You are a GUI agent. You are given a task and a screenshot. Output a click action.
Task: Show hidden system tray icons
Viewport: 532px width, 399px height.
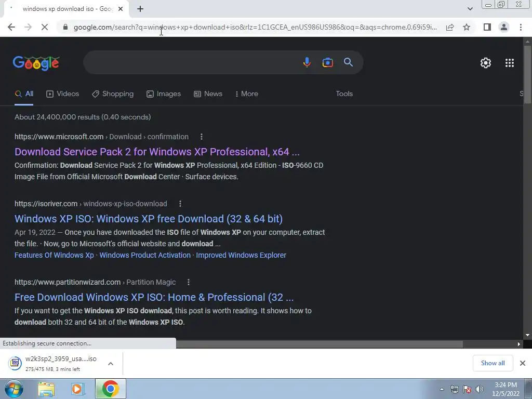(442, 389)
